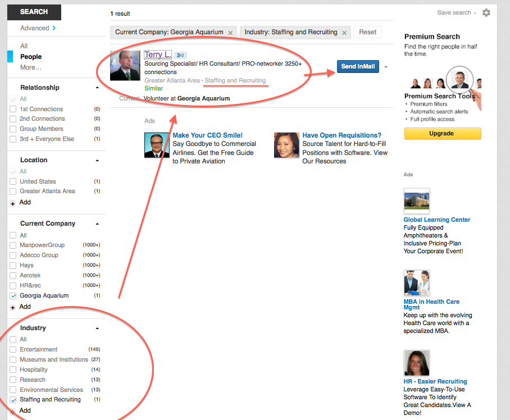The height and width of the screenshot is (420, 510).
Task: Collapse the Current Company filter section
Action: click(x=97, y=223)
